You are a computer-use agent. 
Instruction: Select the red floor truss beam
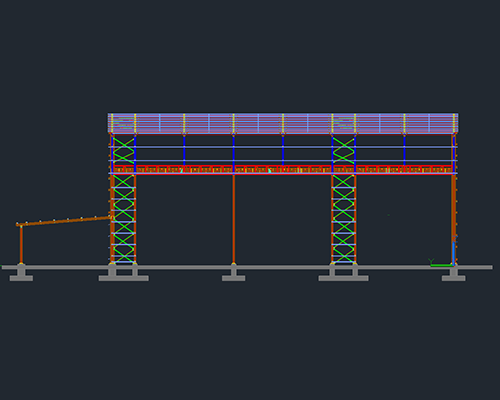283,170
